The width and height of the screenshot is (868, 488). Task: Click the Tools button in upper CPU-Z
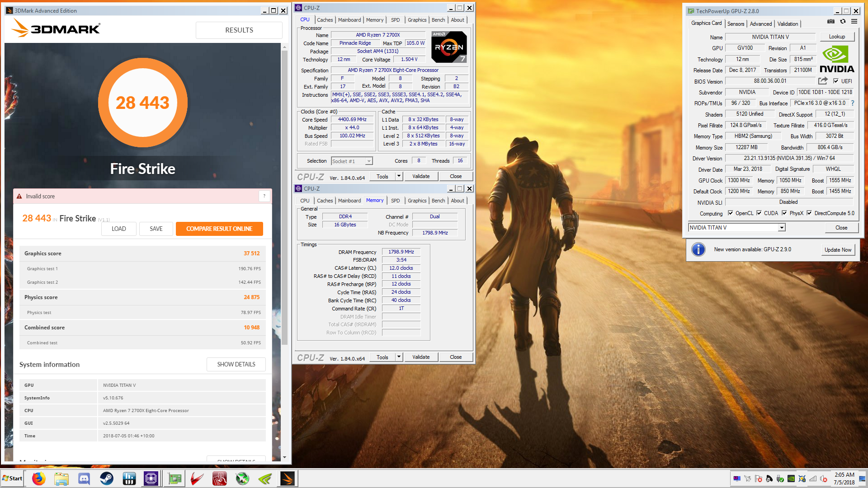pyautogui.click(x=382, y=176)
